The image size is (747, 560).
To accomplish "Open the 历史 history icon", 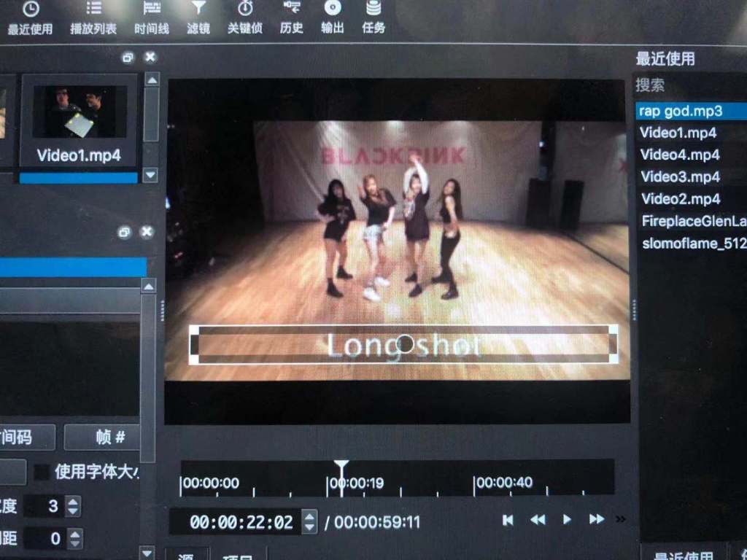I will click(x=292, y=17).
